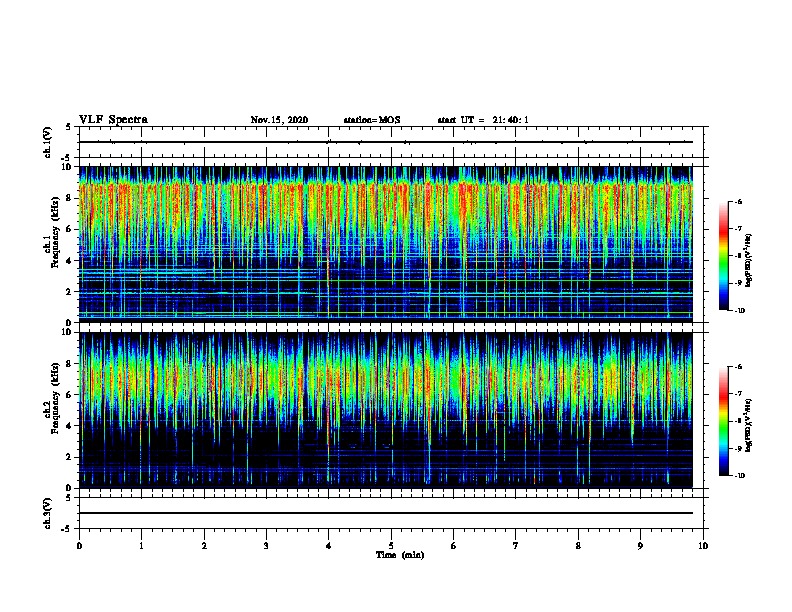Image resolution: width=792 pixels, height=612 pixels.
Task: Click the "-6" tick on ch.1 color bar
Action: [x=738, y=201]
